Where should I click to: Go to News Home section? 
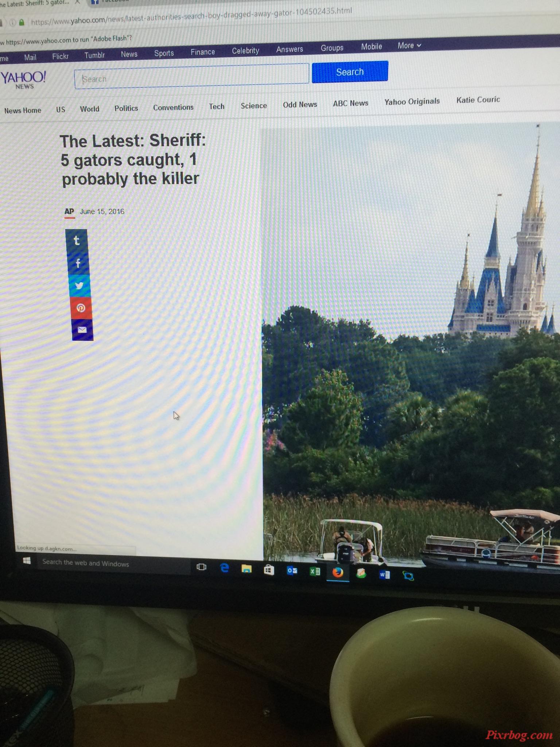23,111
